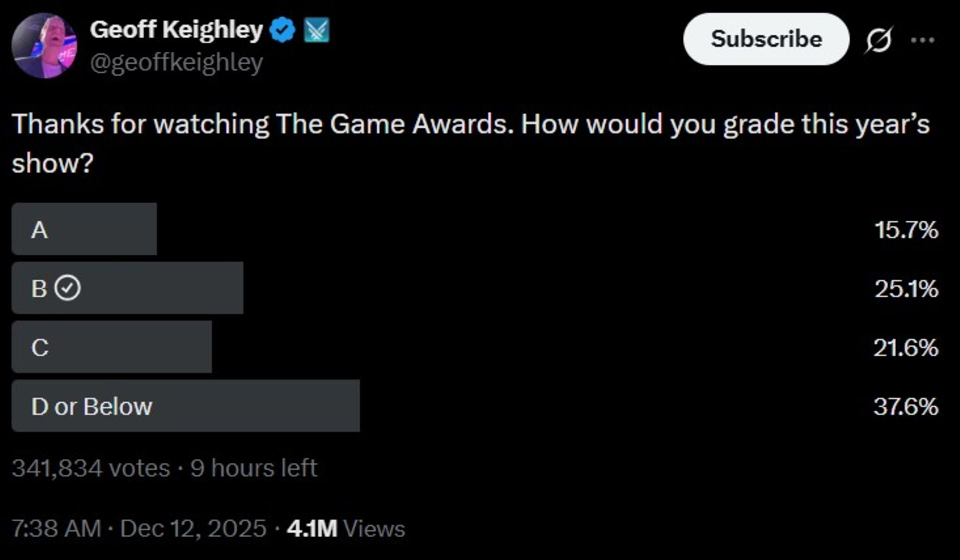
Task: Pick the 'D or Below' poll option
Action: point(185,406)
